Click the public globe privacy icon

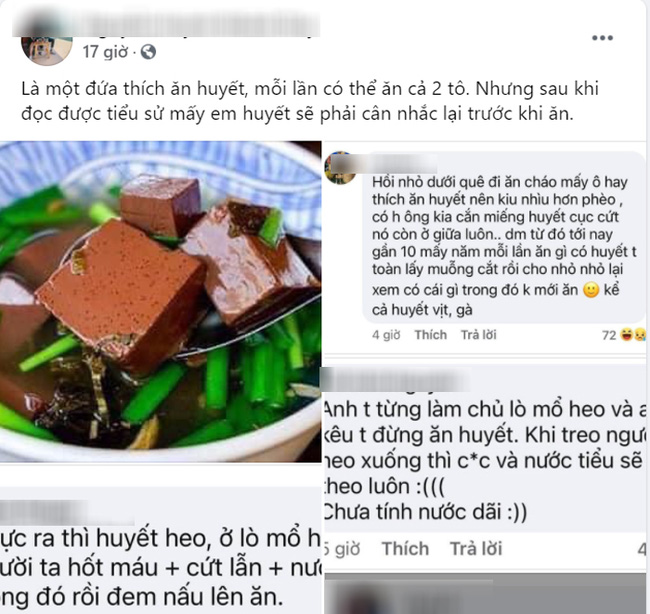coord(148,52)
